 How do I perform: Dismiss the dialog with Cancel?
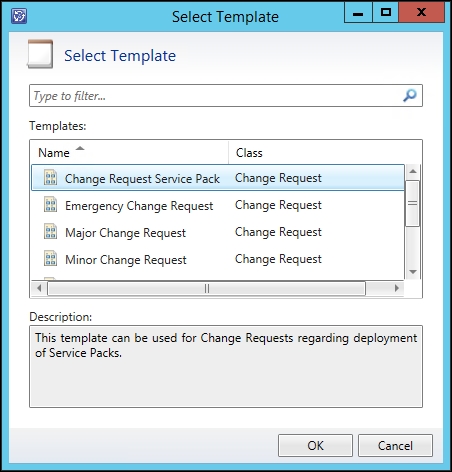click(395, 445)
